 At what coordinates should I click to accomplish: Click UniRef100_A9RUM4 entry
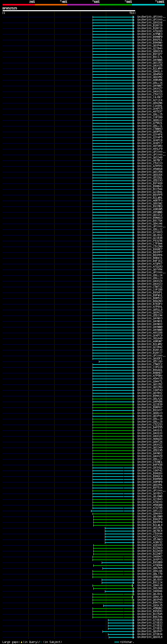150,80
